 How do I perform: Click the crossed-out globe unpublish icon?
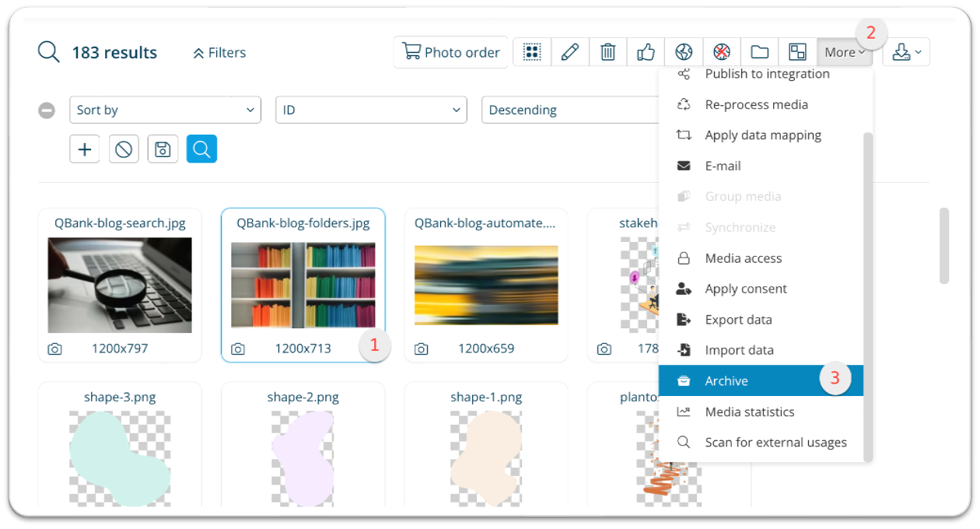tap(722, 52)
